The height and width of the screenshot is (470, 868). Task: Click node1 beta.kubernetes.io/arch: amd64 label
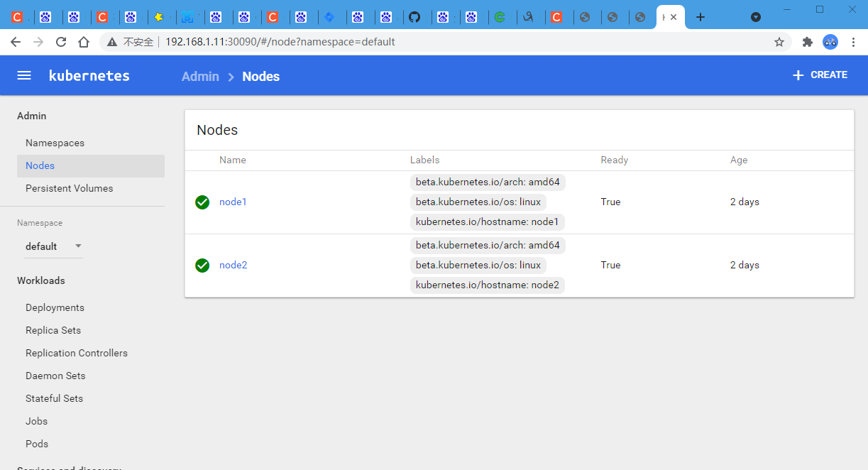pyautogui.click(x=488, y=182)
